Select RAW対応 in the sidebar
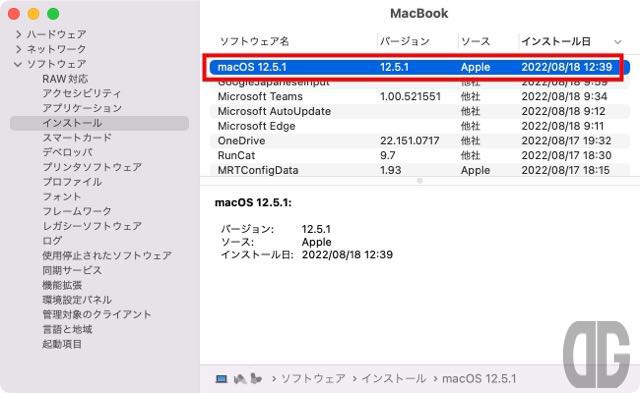 (x=65, y=79)
